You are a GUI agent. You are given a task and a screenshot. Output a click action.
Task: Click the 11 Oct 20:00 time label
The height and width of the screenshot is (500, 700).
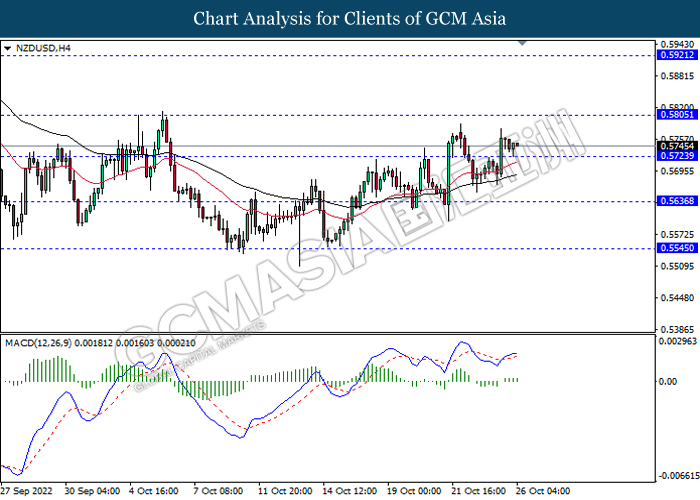click(286, 491)
